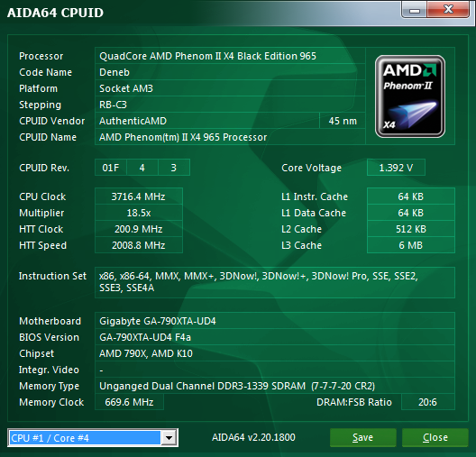Click the Socket AM3 platform value
The width and height of the screenshot is (476, 457).
tap(230, 88)
